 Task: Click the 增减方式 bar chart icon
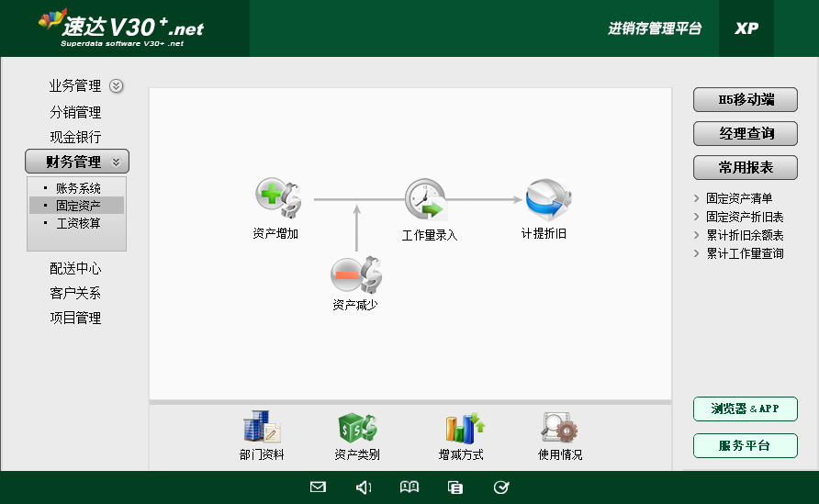pos(464,428)
